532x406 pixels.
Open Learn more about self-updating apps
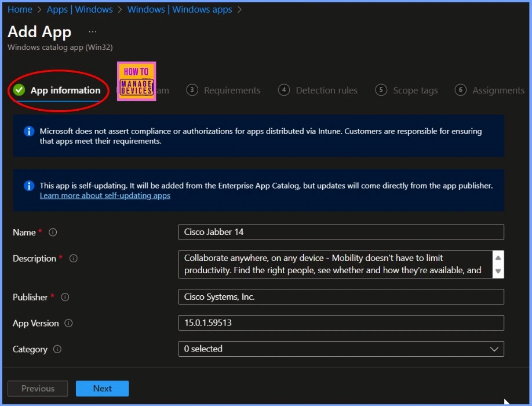pyautogui.click(x=105, y=195)
